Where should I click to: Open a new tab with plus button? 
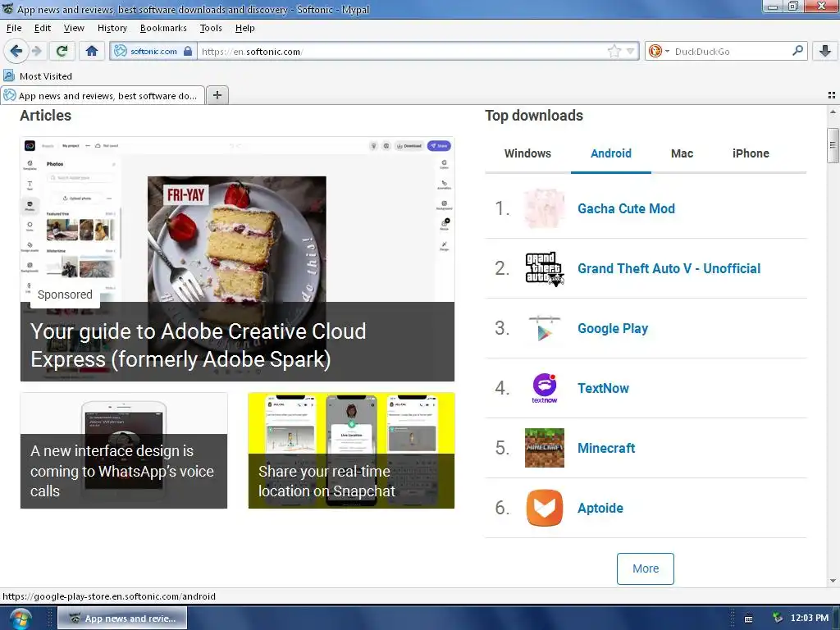(217, 95)
